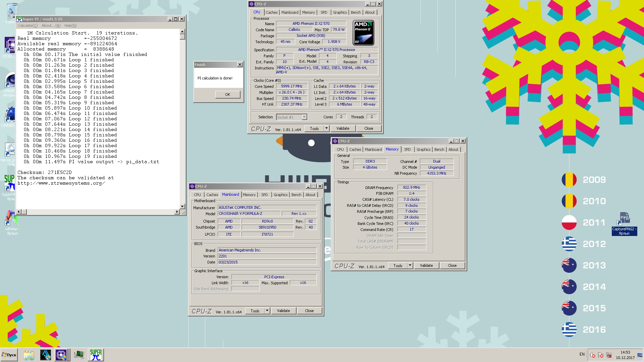Click the BIOS Version field 2201
644x362 pixels.
pyautogui.click(x=267, y=256)
